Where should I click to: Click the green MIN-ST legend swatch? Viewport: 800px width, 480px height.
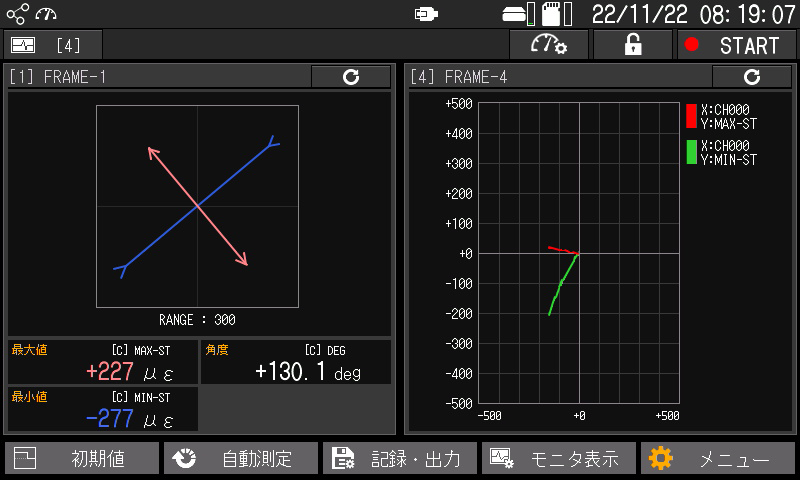click(x=691, y=152)
